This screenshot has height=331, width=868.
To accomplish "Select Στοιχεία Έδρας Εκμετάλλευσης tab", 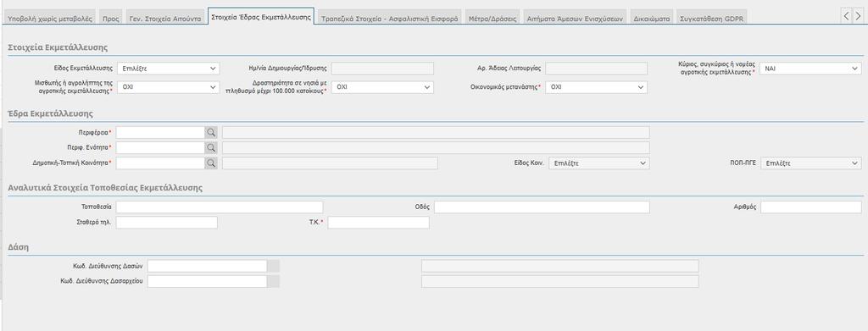I will pyautogui.click(x=261, y=17).
